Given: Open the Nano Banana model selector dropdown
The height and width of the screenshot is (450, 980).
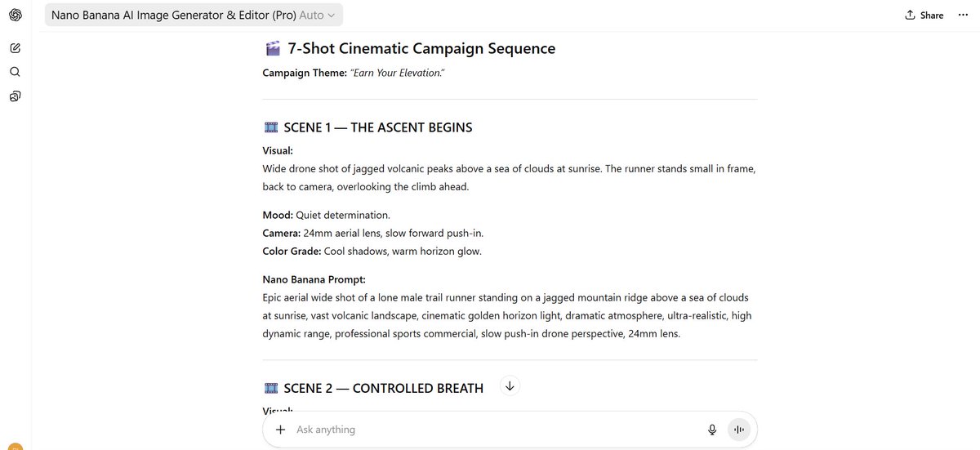Looking at the screenshot, I should coord(194,15).
